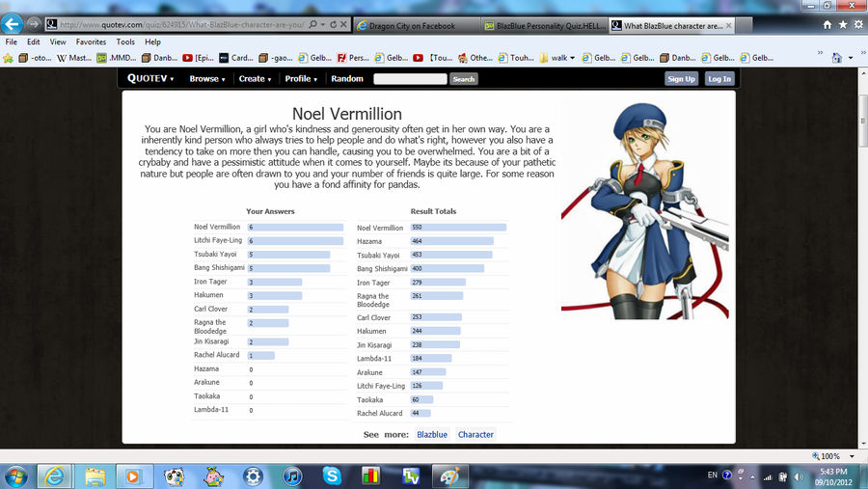
Task: Go back with the browser back arrow
Action: 12,24
